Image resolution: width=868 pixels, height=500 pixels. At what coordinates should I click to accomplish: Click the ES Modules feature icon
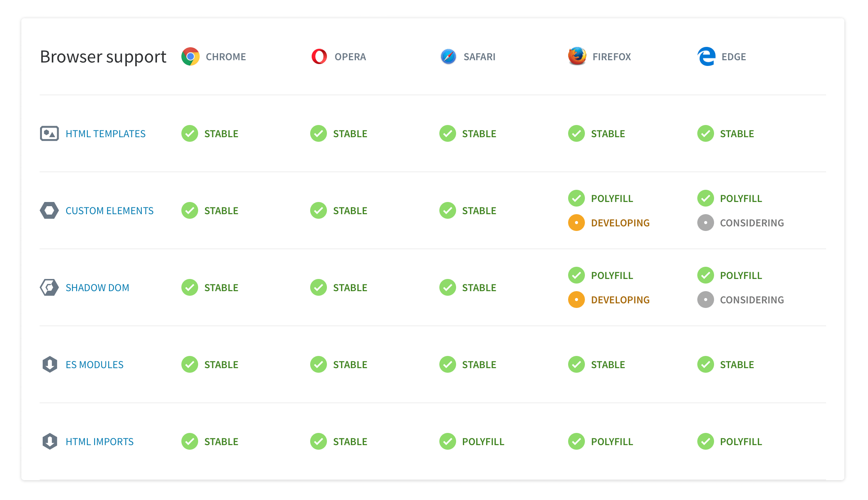50,364
